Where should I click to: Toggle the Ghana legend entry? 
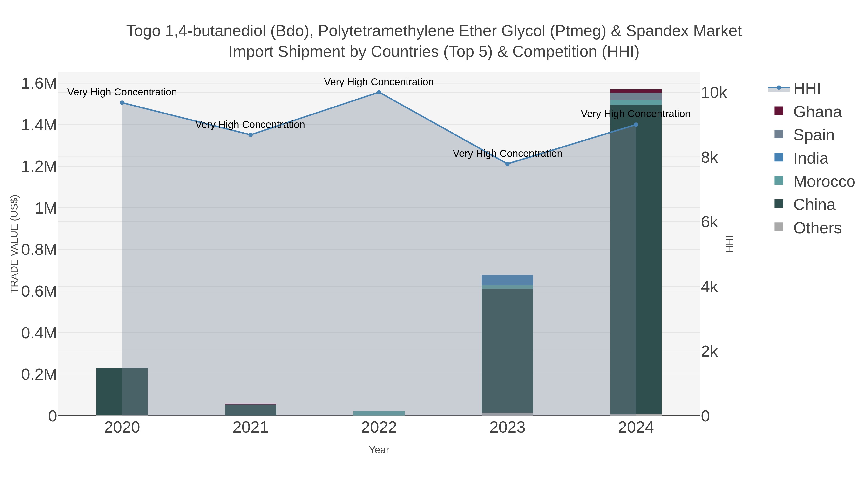808,112
